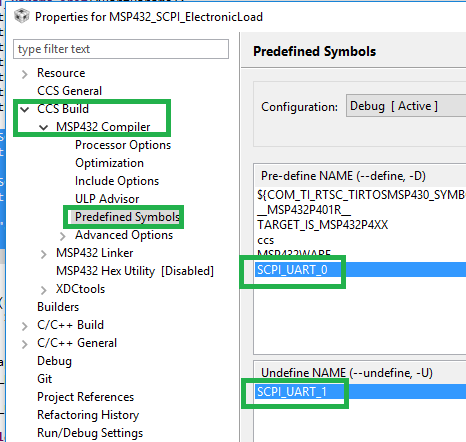Expand the Resource tree node
The image size is (466, 442).
pyautogui.click(x=24, y=74)
